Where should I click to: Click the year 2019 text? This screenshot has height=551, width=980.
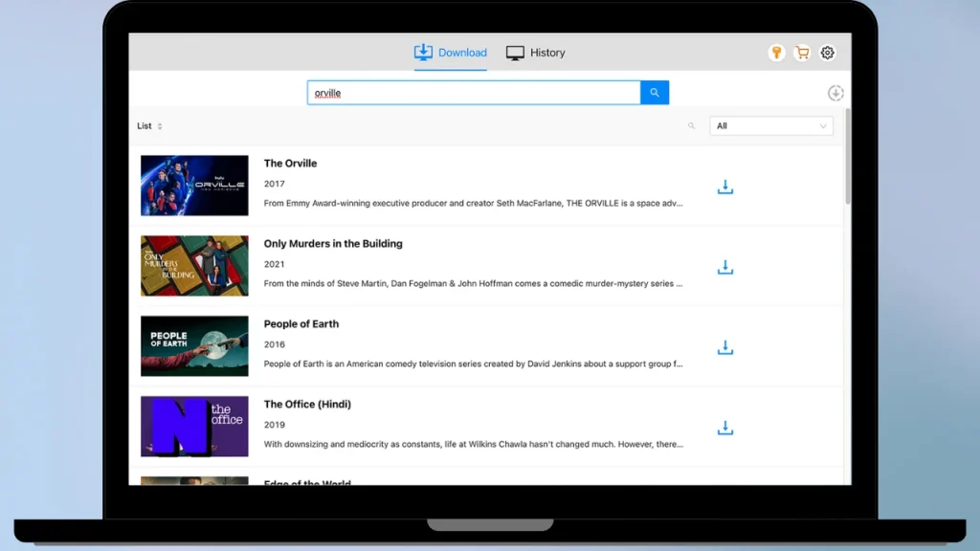coord(275,425)
